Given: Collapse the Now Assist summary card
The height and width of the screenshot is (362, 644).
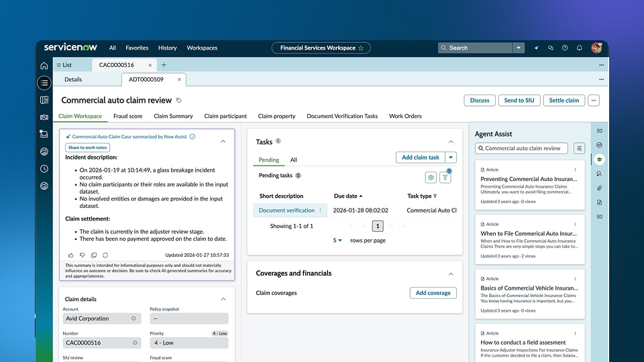Looking at the screenshot, I should pos(223,141).
